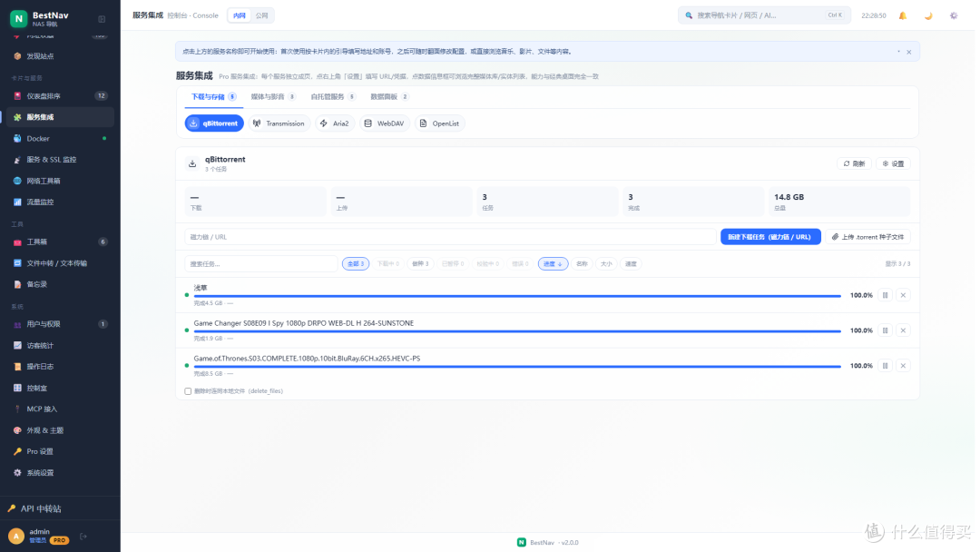Pause the Game.of.Thrones.S03 torrent

tap(885, 366)
